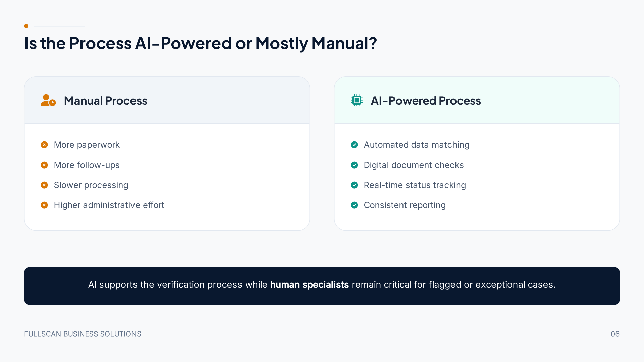Click the green check beside Digital document checks

(x=354, y=165)
